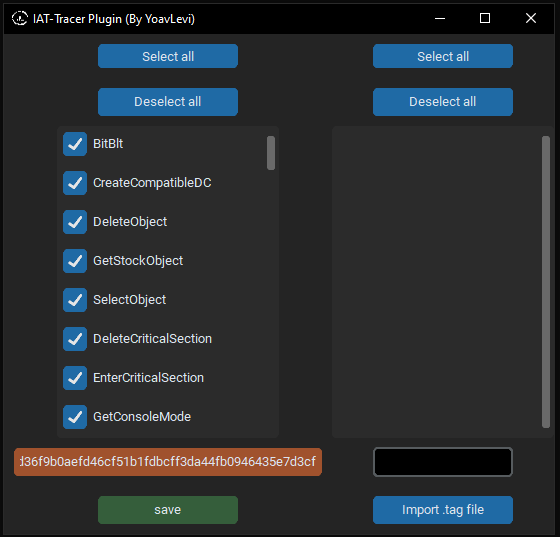Disable the GetStockObject checkbox
Screen dimensions: 560x537
[75, 261]
